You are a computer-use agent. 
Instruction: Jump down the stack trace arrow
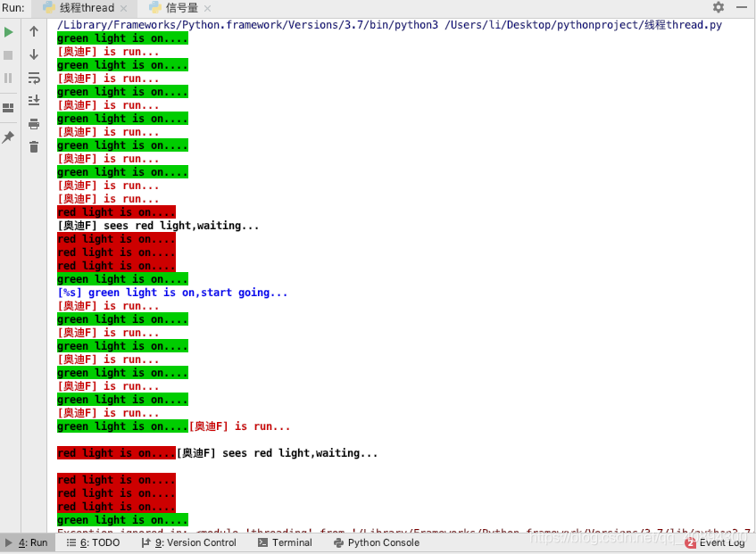(34, 54)
